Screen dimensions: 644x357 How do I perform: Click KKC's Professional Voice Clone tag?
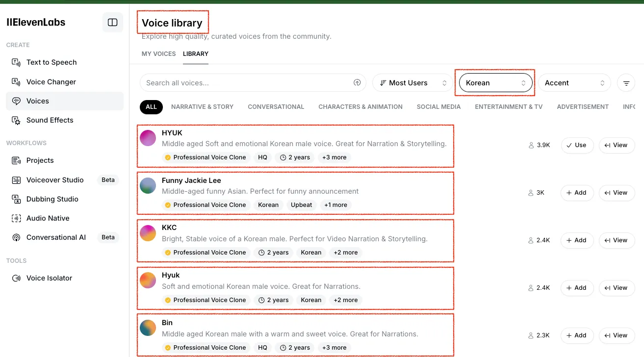(x=206, y=253)
